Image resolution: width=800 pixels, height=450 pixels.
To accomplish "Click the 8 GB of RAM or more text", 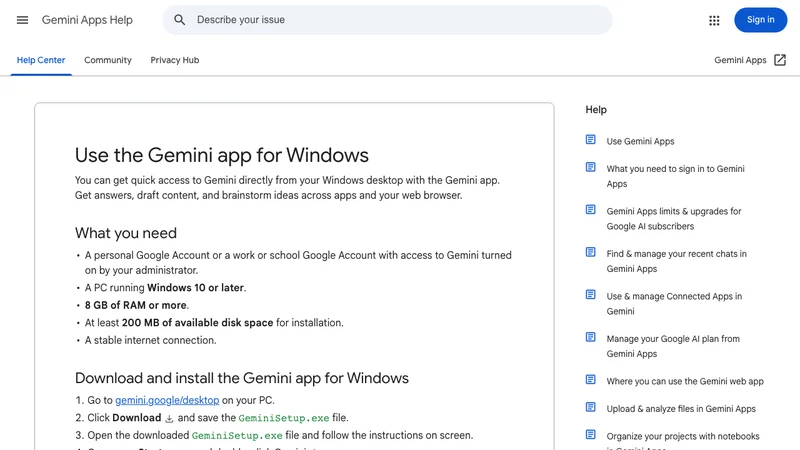I will (x=135, y=305).
